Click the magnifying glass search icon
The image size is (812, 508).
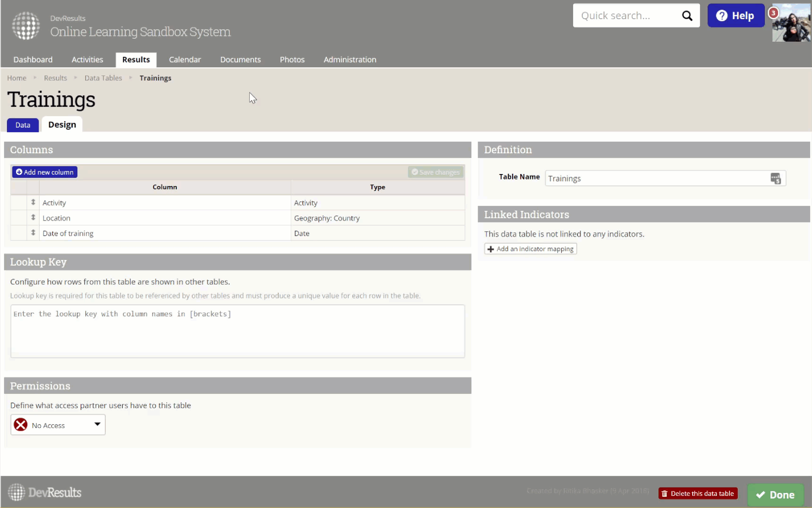pos(687,16)
